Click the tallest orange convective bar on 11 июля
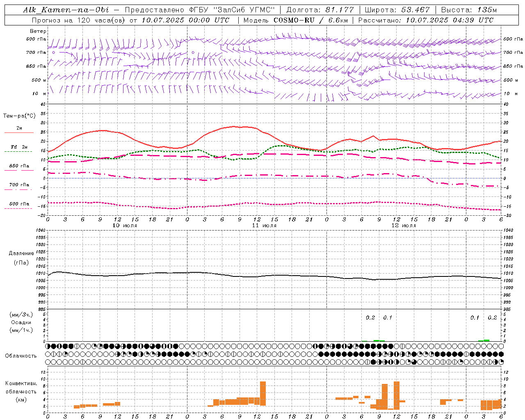525x420 pixels. (x=263, y=393)
